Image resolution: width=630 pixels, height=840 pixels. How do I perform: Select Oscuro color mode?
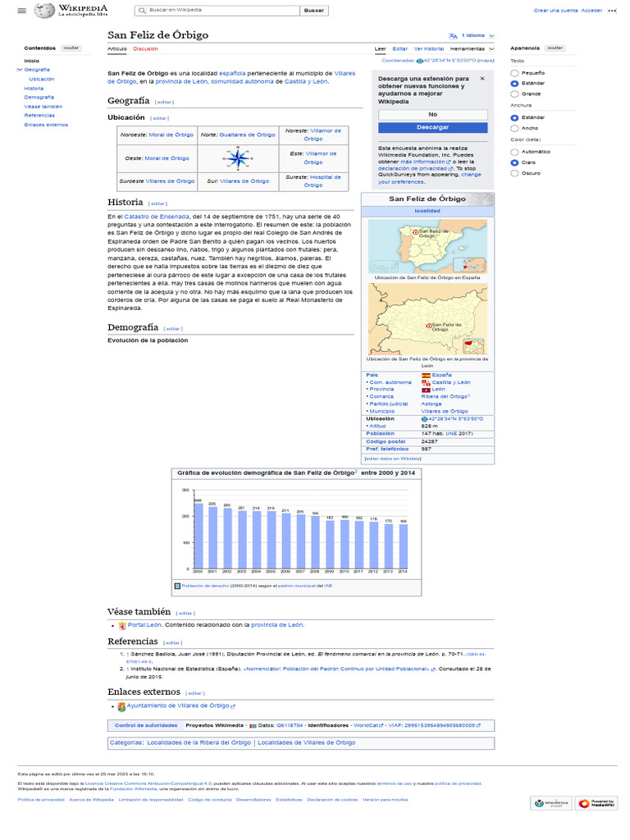point(514,174)
